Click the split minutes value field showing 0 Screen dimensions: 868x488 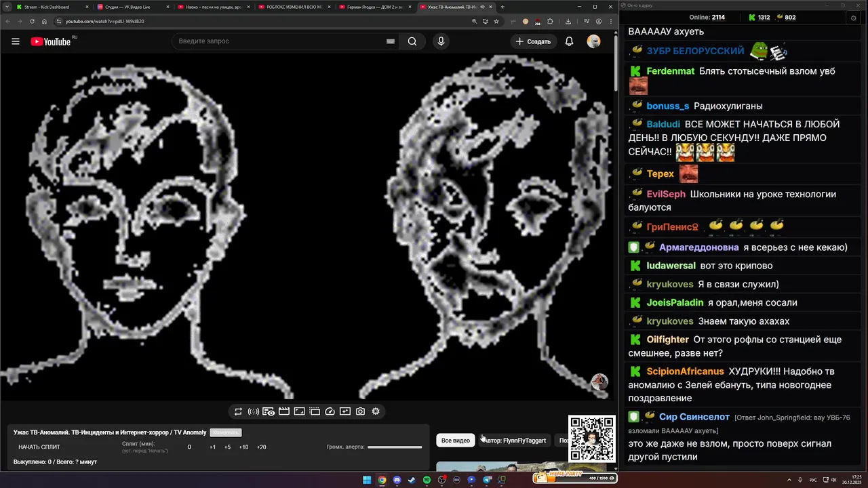click(x=189, y=447)
